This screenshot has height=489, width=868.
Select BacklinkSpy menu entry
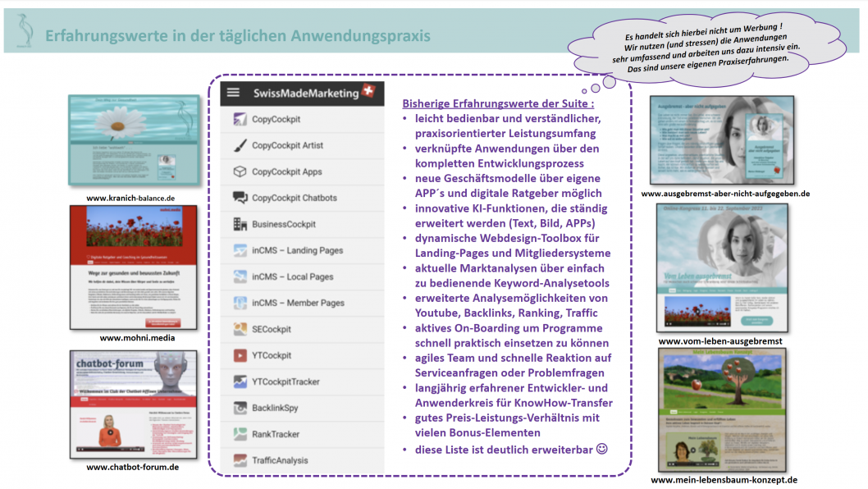(302, 408)
